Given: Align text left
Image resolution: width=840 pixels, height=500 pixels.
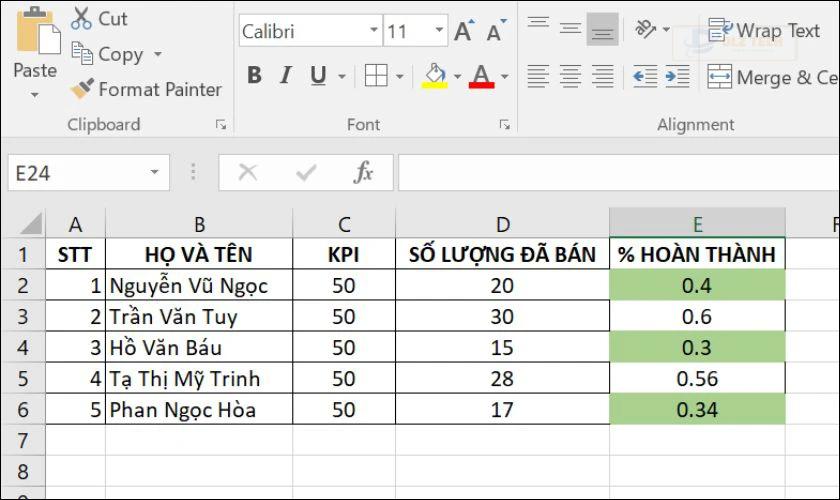Looking at the screenshot, I should (538, 77).
